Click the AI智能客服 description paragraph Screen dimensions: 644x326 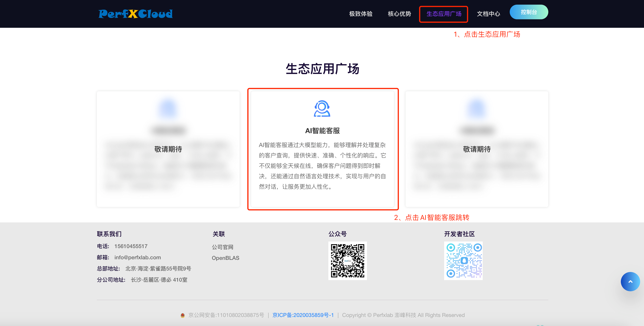pos(322,166)
